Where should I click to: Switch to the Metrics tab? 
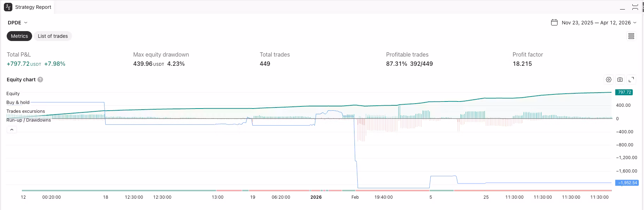pyautogui.click(x=19, y=36)
